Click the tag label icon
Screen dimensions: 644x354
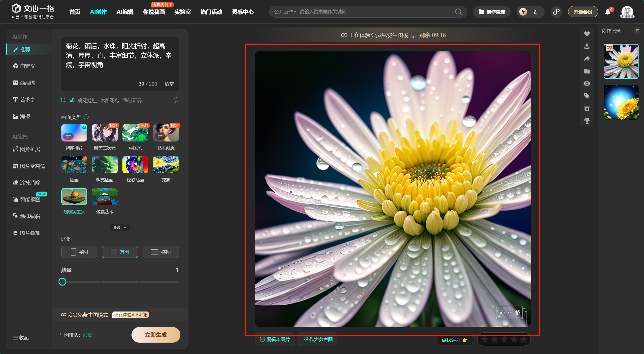point(587,96)
